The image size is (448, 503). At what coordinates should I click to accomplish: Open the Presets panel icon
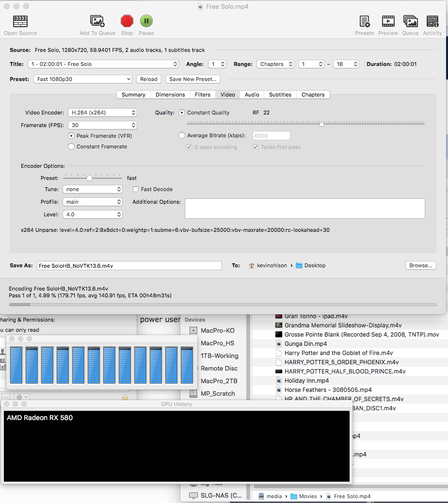364,21
